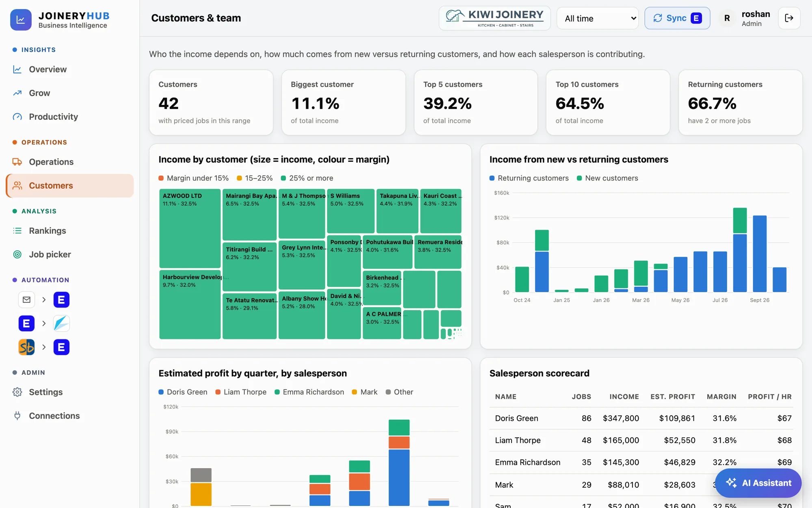This screenshot has width=812, height=508.
Task: Click the mail envelope automation icon
Action: [x=26, y=300]
